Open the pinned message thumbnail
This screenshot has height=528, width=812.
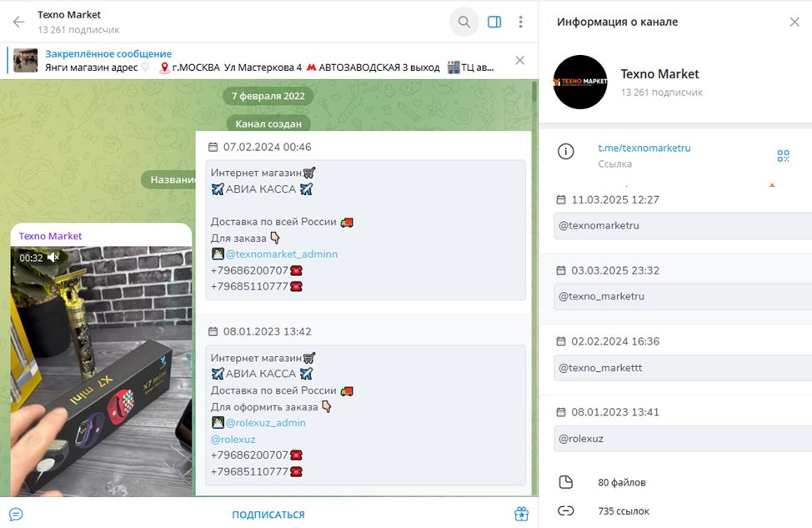click(25, 61)
